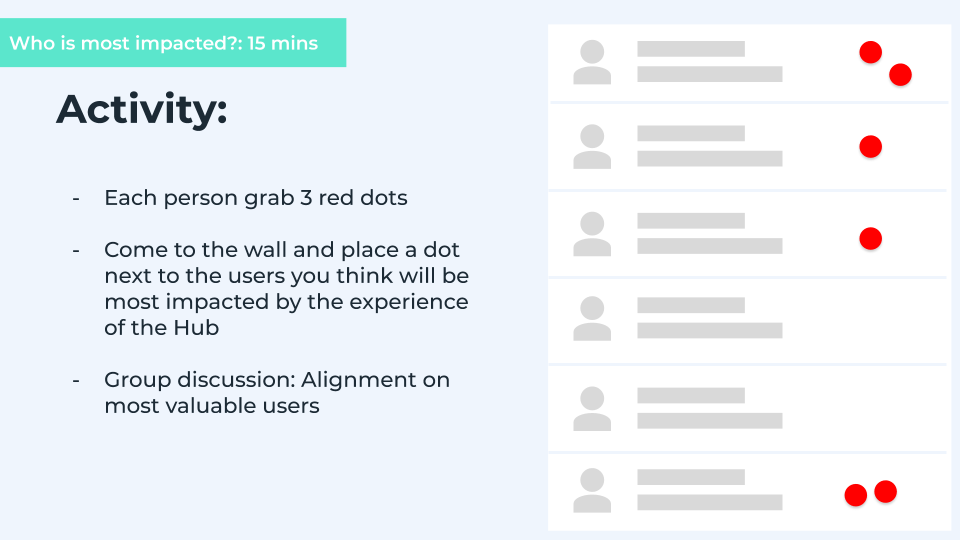The width and height of the screenshot is (960, 540).
Task: Click the sixth user's avatar icon
Action: 592,490
